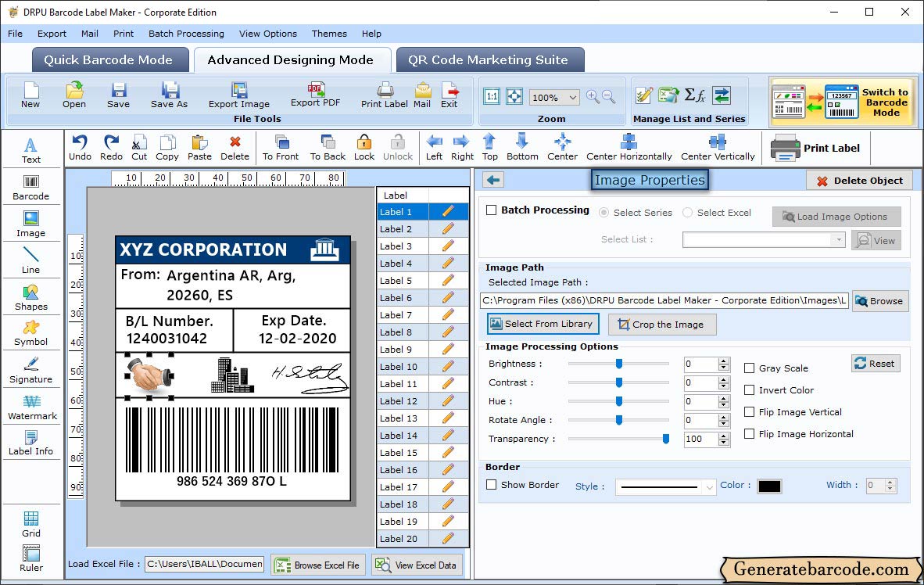The height and width of the screenshot is (585, 924).
Task: Select the Line drawing tool
Action: [x=30, y=260]
